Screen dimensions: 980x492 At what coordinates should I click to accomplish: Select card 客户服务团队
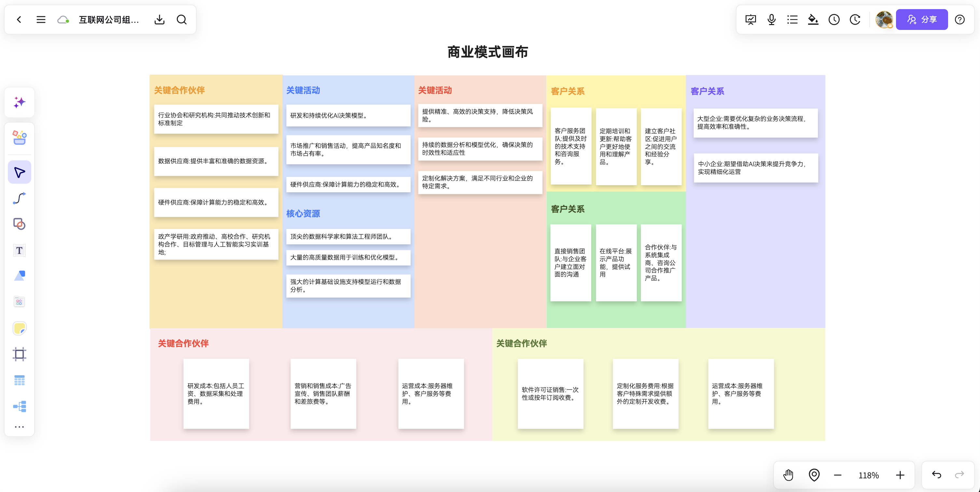click(571, 146)
